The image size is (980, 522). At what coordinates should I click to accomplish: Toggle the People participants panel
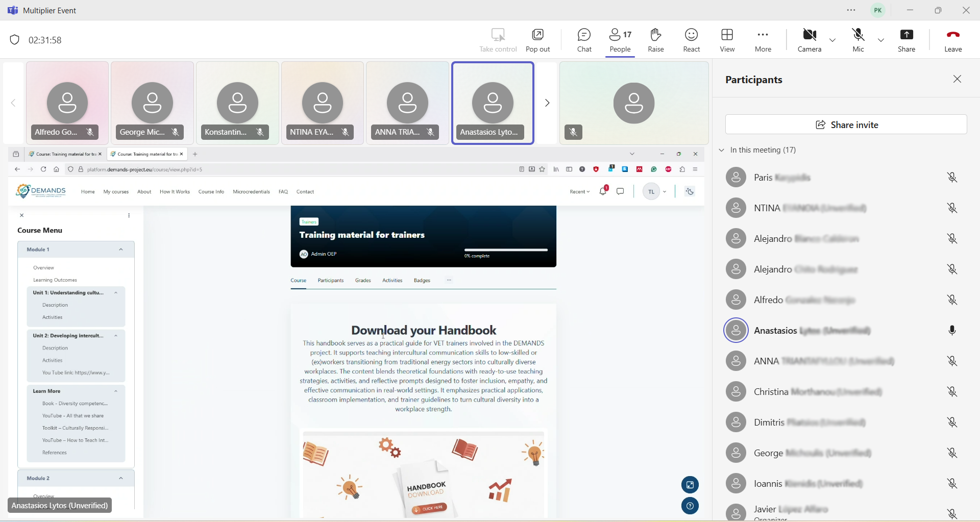(621, 40)
